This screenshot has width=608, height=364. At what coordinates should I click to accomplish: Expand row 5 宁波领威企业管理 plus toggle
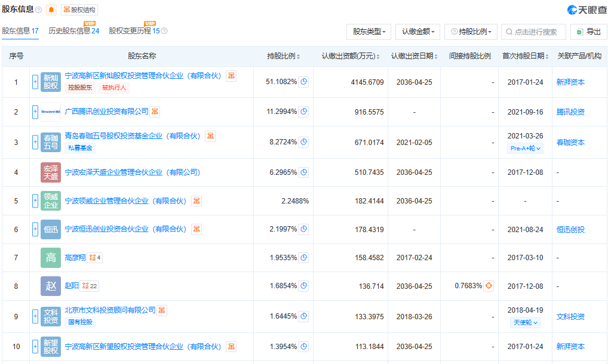tap(35, 201)
